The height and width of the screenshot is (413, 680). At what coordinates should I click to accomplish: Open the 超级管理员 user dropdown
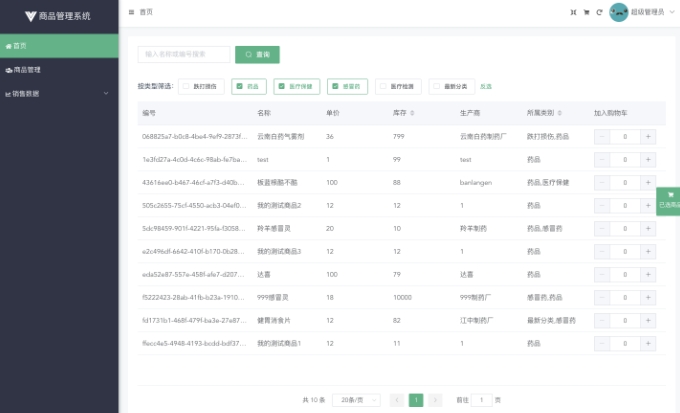(x=653, y=12)
